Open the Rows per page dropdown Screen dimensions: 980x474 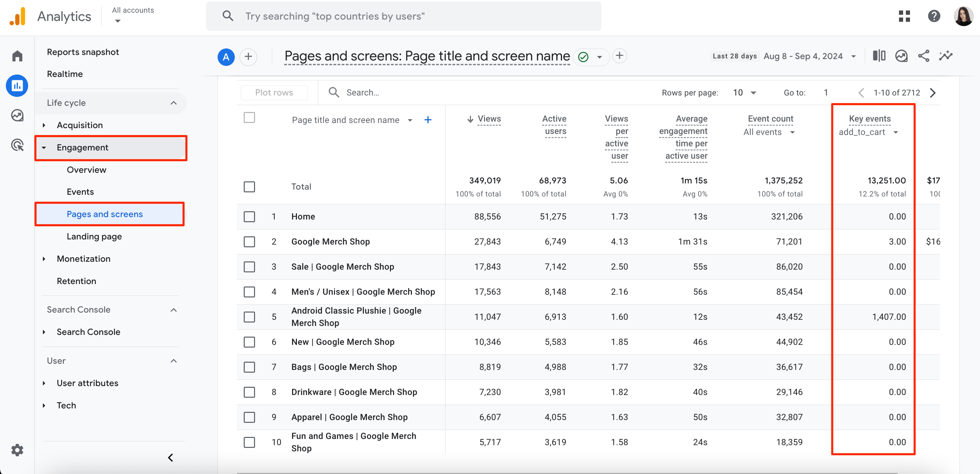pyautogui.click(x=745, y=92)
